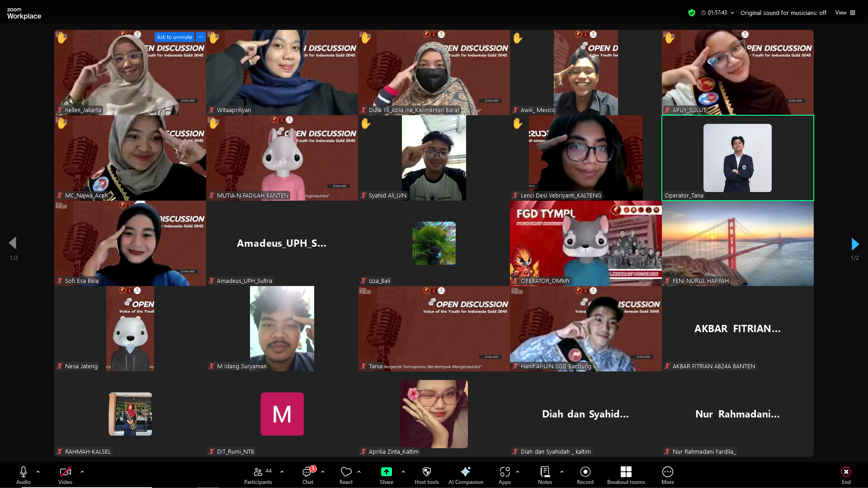Image resolution: width=868 pixels, height=488 pixels.
Task: Start recording with Record button
Action: coord(585,472)
